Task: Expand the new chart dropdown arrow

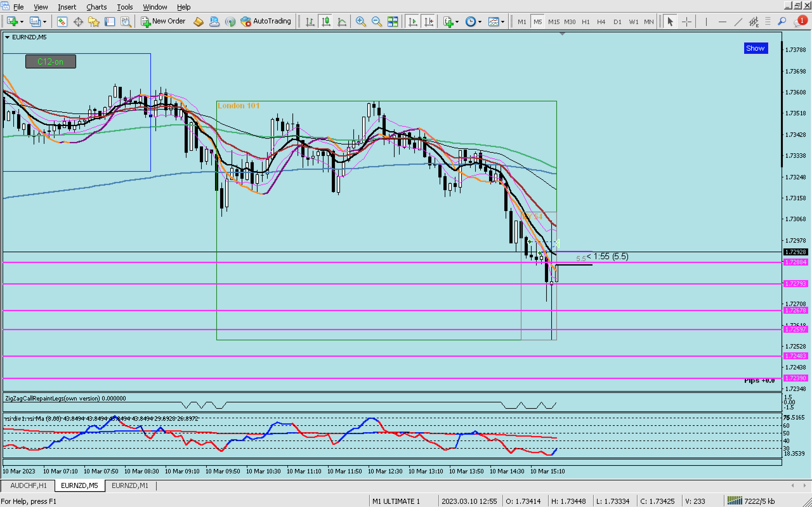Action: [22, 22]
